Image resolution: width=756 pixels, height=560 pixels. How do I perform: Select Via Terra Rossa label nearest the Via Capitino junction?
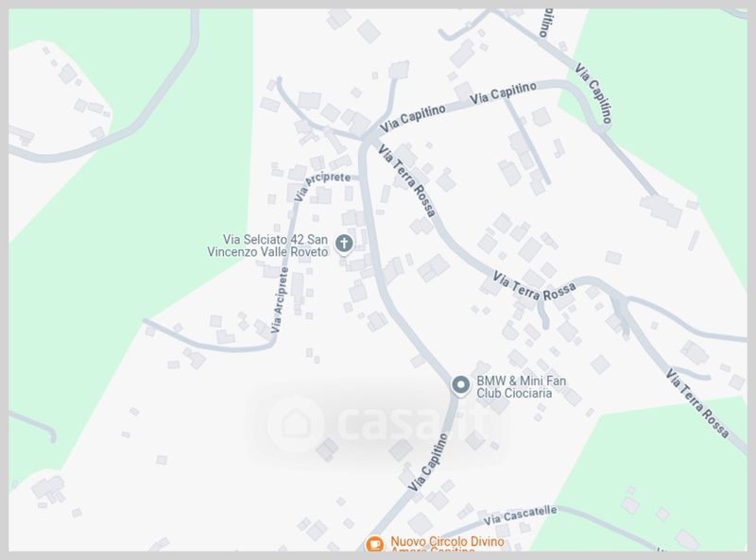pyautogui.click(x=407, y=180)
